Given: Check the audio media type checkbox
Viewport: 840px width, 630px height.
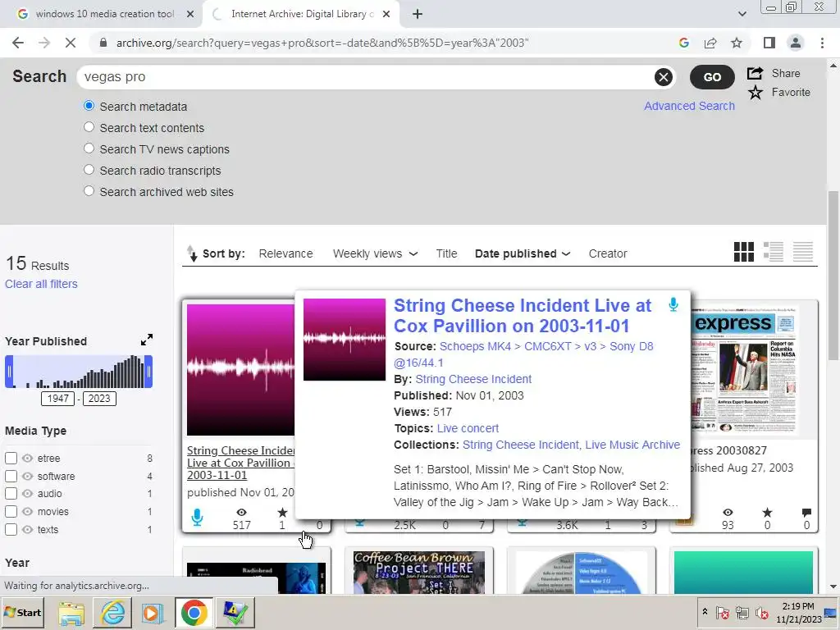Looking at the screenshot, I should pyautogui.click(x=11, y=493).
